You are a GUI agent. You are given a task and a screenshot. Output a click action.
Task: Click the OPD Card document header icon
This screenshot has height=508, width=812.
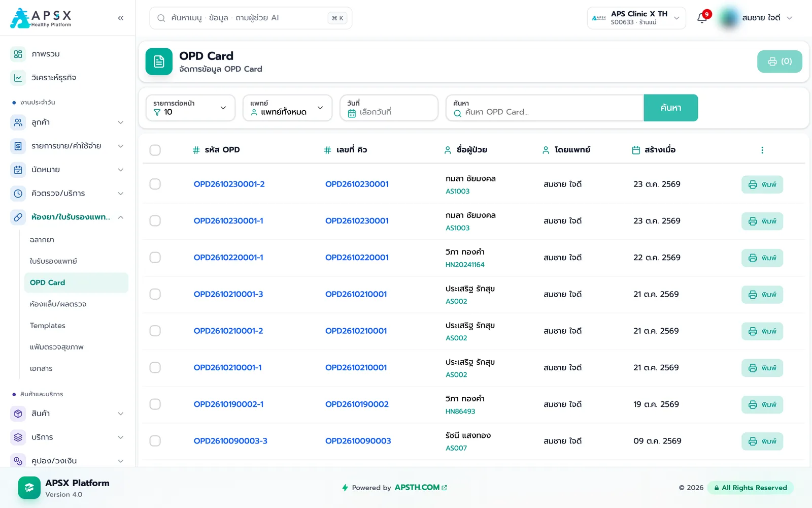pos(159,61)
